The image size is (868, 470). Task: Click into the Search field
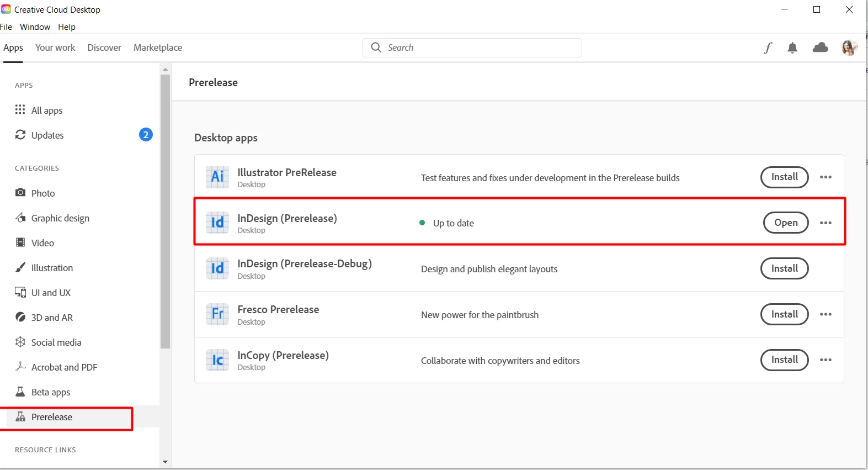point(472,47)
